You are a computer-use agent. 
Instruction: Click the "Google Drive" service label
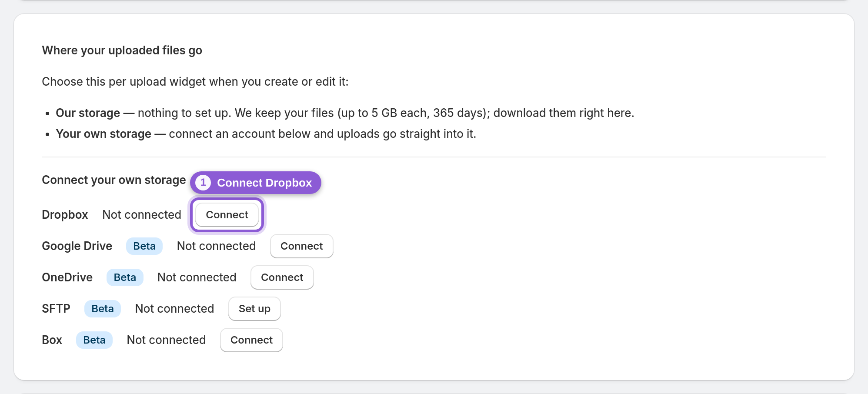tap(77, 246)
